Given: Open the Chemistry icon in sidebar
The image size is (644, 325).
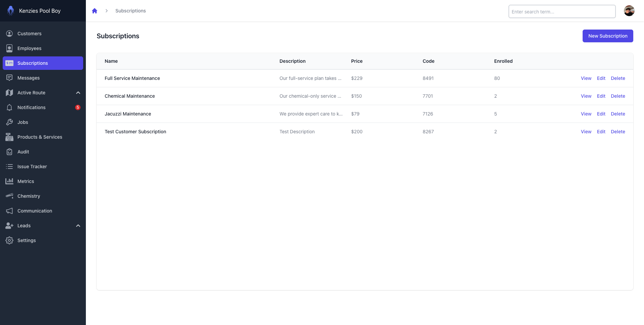Looking at the screenshot, I should (x=9, y=196).
